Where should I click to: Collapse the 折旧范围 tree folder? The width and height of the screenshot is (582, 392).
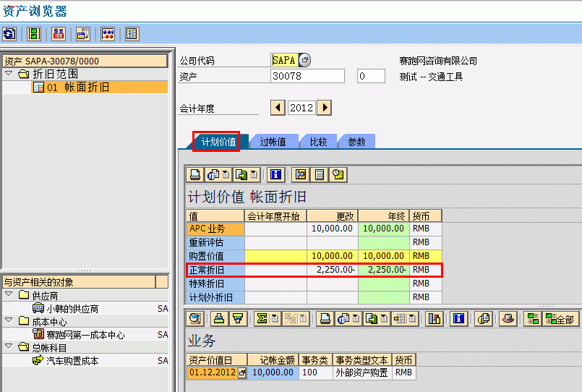click(x=9, y=74)
